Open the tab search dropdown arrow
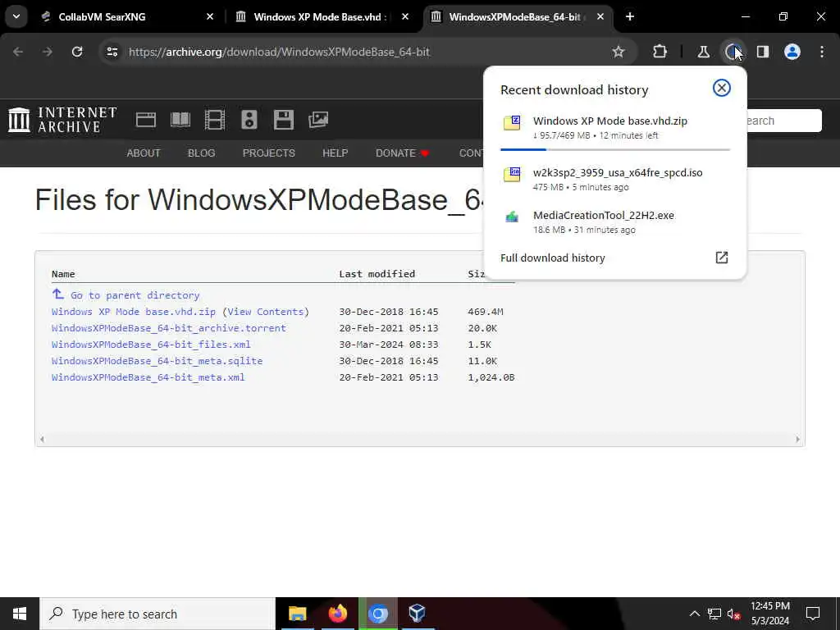Screen dimensions: 840x630 (x=16, y=16)
